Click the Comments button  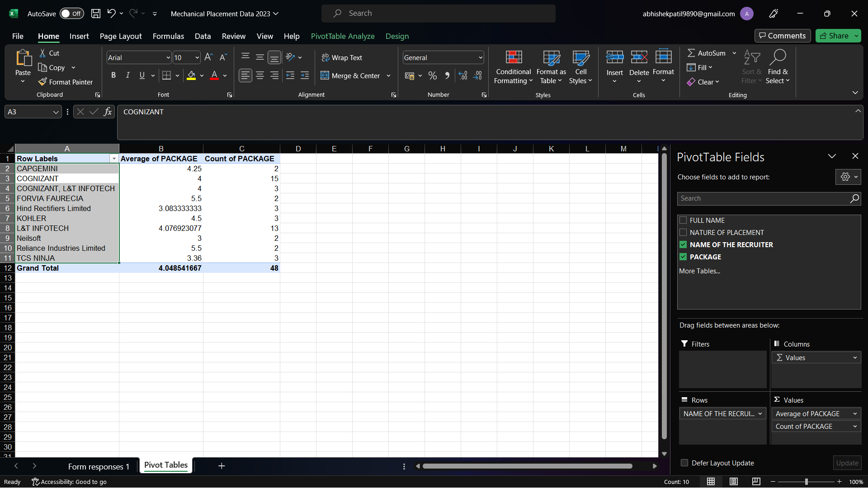click(782, 36)
